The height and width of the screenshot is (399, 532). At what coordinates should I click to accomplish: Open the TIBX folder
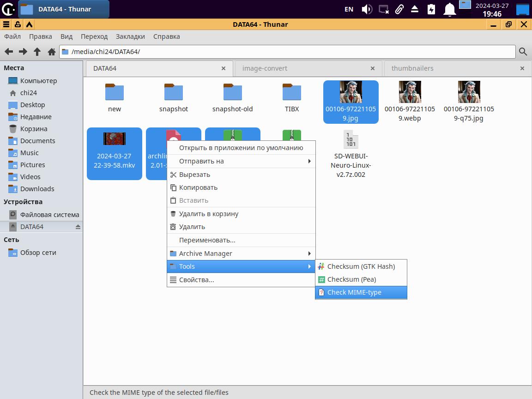pos(292,92)
